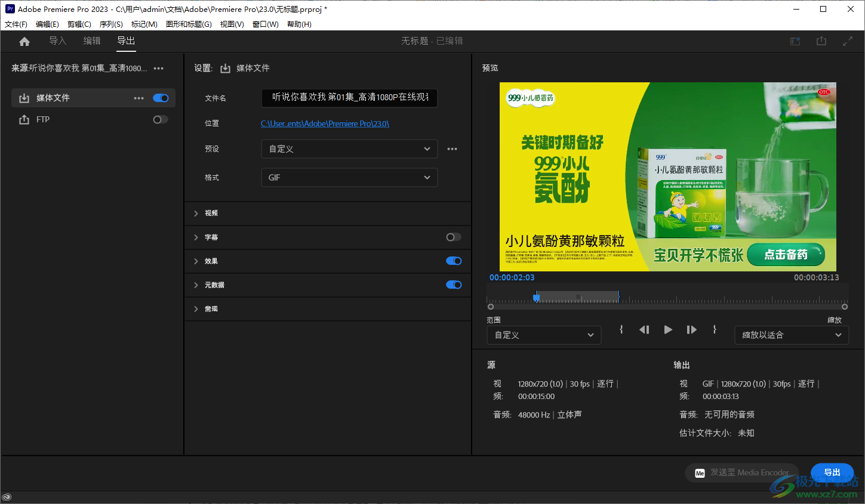The image size is (865, 504).
Task: Play the export preview
Action: 668,329
